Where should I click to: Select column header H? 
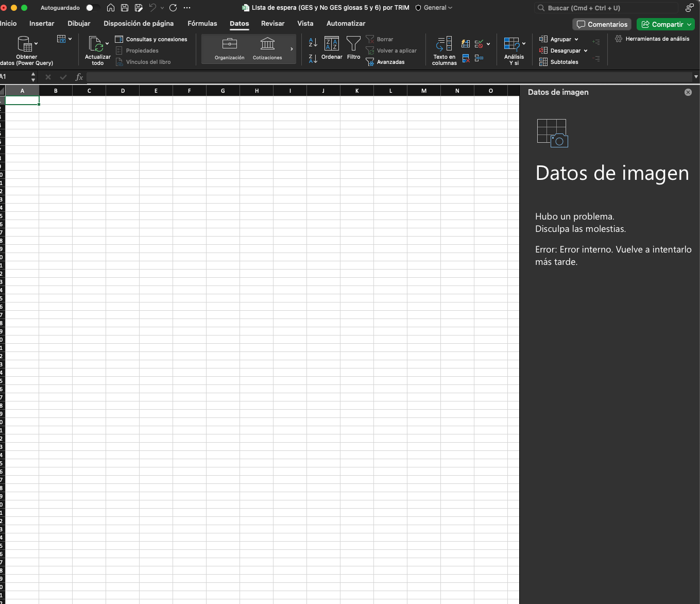tap(257, 91)
